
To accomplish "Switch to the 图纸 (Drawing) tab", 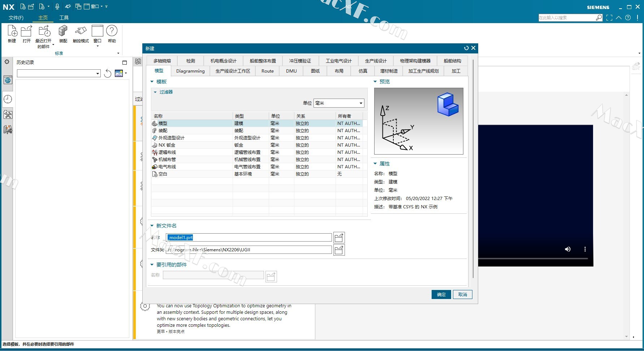I will pyautogui.click(x=315, y=71).
